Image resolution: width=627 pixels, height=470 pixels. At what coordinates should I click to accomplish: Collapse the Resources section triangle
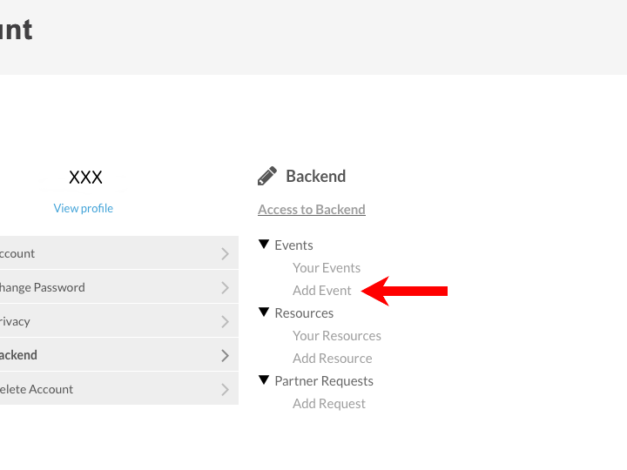(264, 313)
